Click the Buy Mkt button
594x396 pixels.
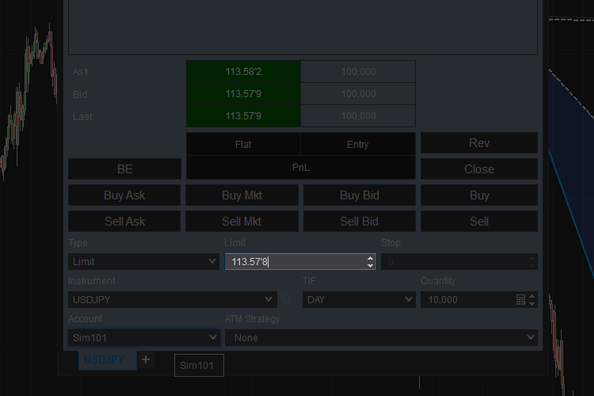point(242,195)
